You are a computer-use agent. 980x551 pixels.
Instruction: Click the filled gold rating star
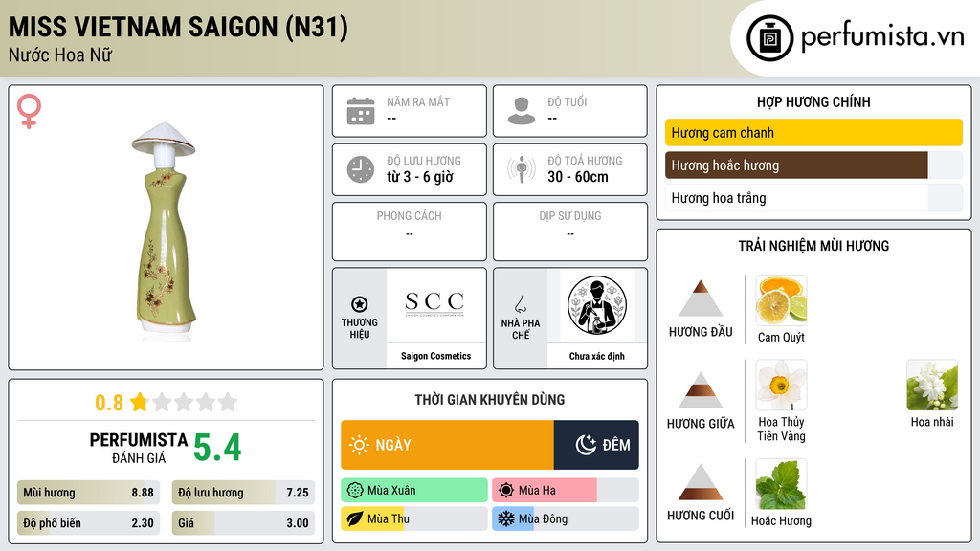pos(139,402)
